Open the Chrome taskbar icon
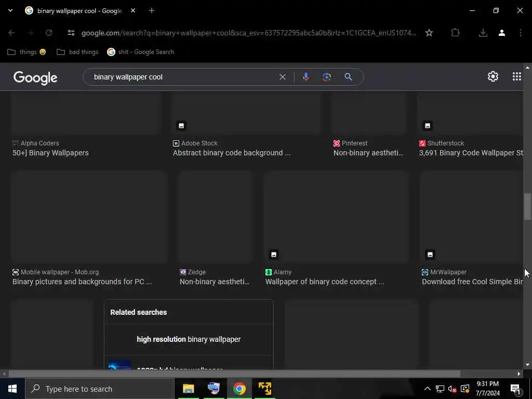This screenshot has height=399, width=532. 239,389
